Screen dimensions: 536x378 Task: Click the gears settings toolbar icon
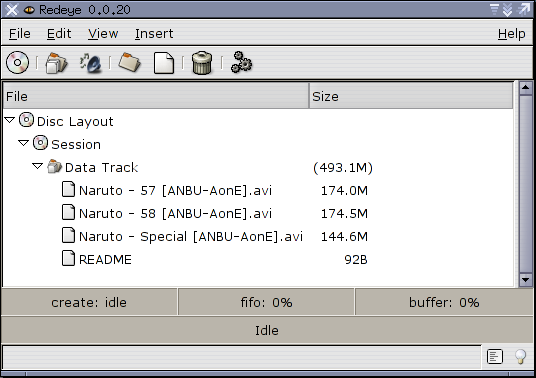point(241,62)
